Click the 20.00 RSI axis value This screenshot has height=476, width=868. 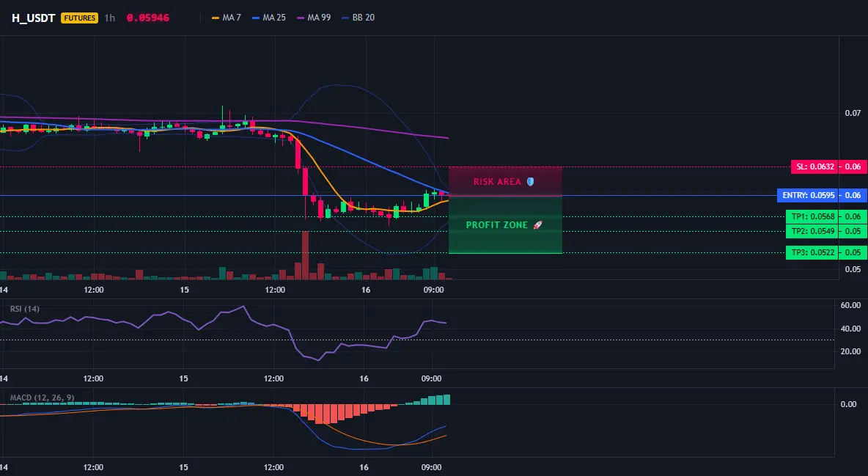851,351
